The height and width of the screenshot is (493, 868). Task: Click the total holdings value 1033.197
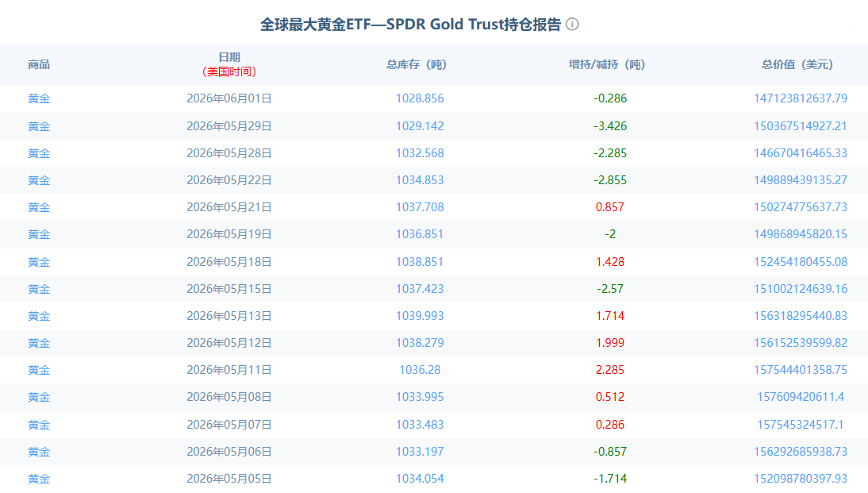click(x=420, y=452)
